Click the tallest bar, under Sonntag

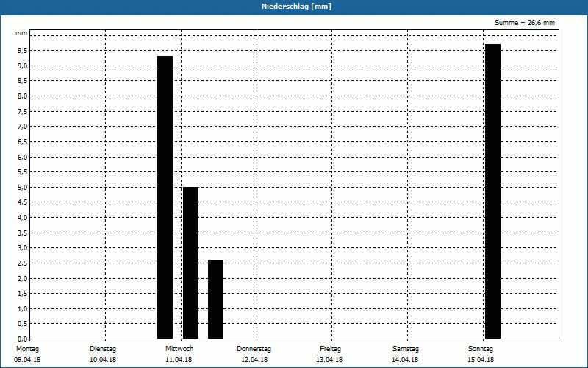point(492,191)
